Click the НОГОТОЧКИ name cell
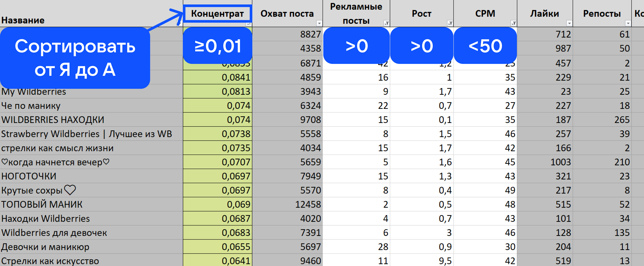Screen dimensions: 644x266 pos(92,176)
